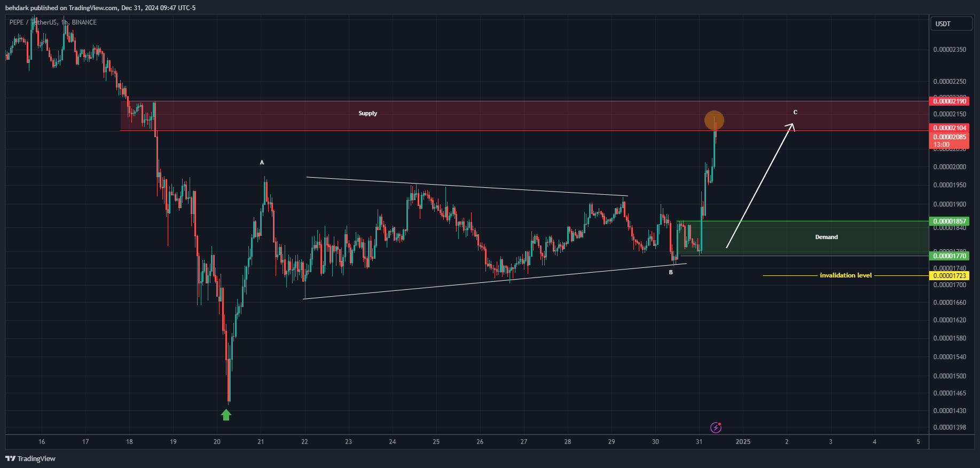Click date '18' on the time axis
Image resolution: width=980 pixels, height=468 pixels.
tap(129, 442)
